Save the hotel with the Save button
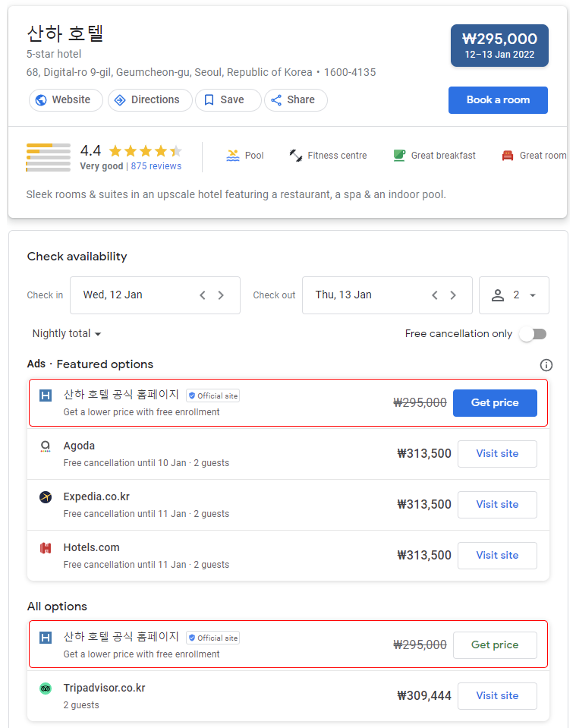This screenshot has height=728, width=576. [x=225, y=100]
